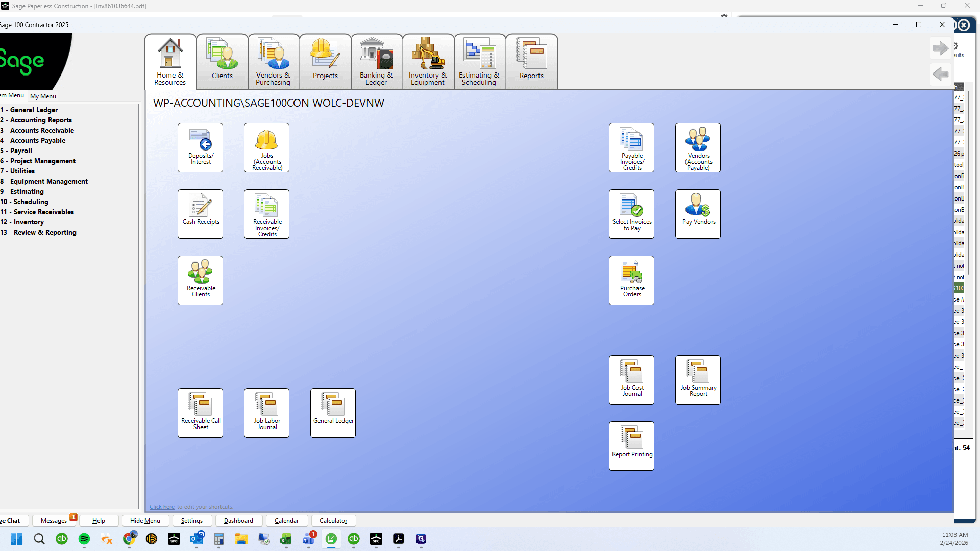980x551 pixels.
Task: Expand 11 - Service Receivables menu
Action: click(x=37, y=212)
